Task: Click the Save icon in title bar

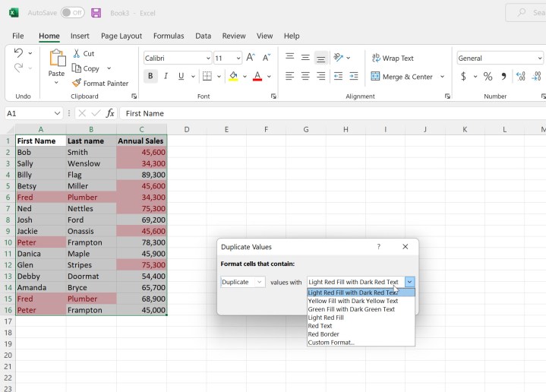Action: coord(96,13)
